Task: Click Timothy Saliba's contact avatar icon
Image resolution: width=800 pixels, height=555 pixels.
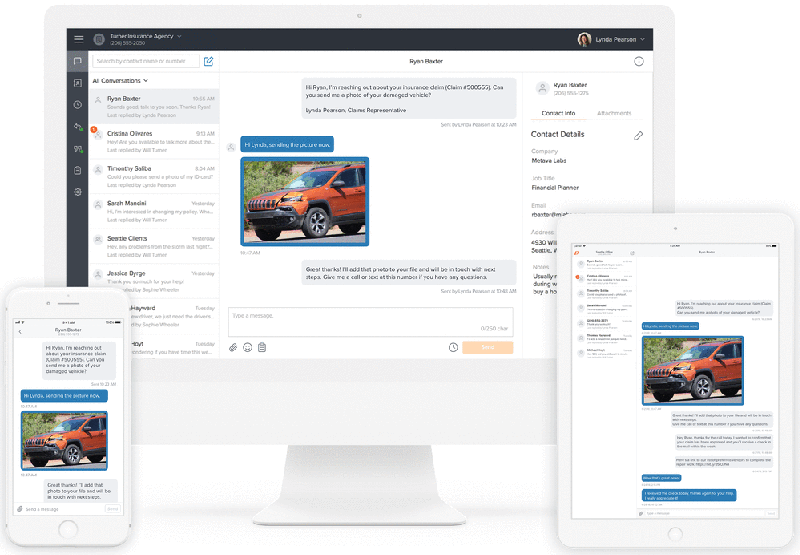Action: tap(98, 170)
